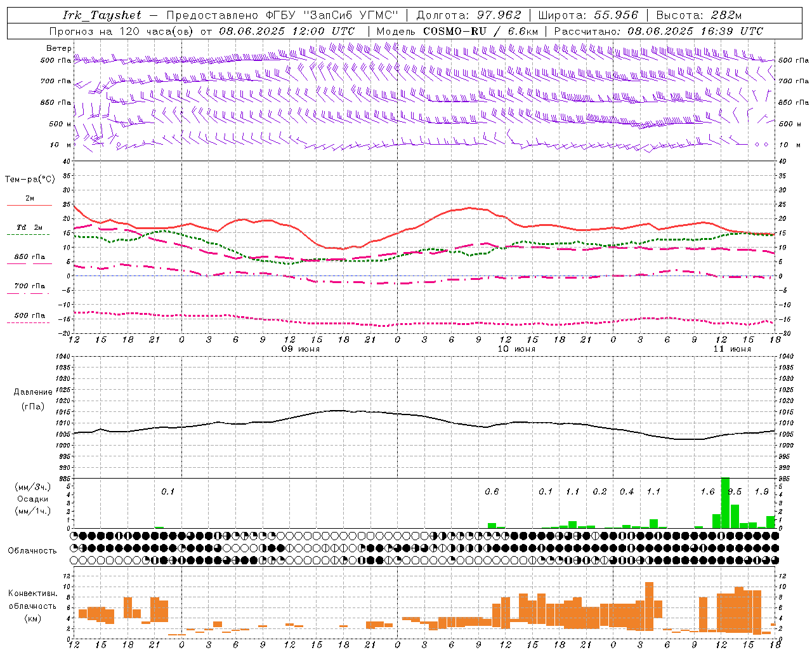The width and height of the screenshot is (812, 650).
Task: Click the '0.4' precipitation value
Action: pos(627,491)
